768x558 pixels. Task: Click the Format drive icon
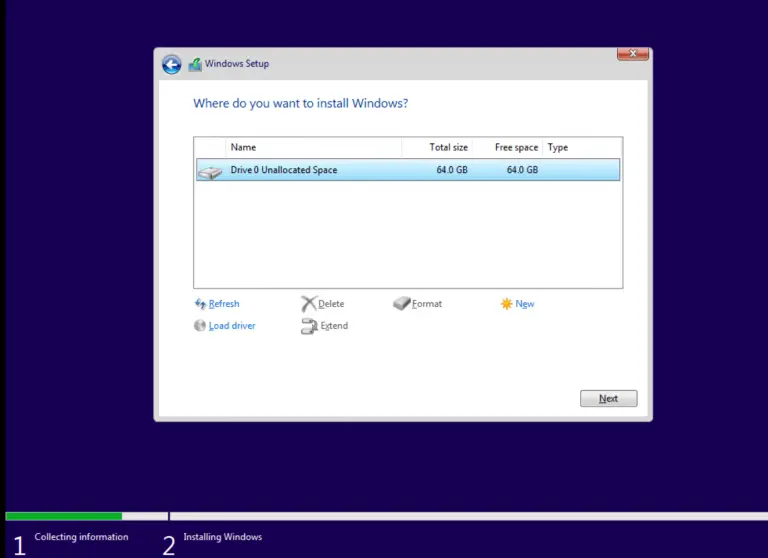coord(402,303)
